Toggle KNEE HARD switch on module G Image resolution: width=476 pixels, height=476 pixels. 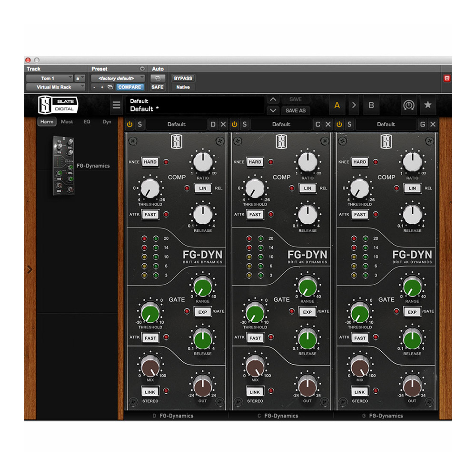(x=360, y=162)
